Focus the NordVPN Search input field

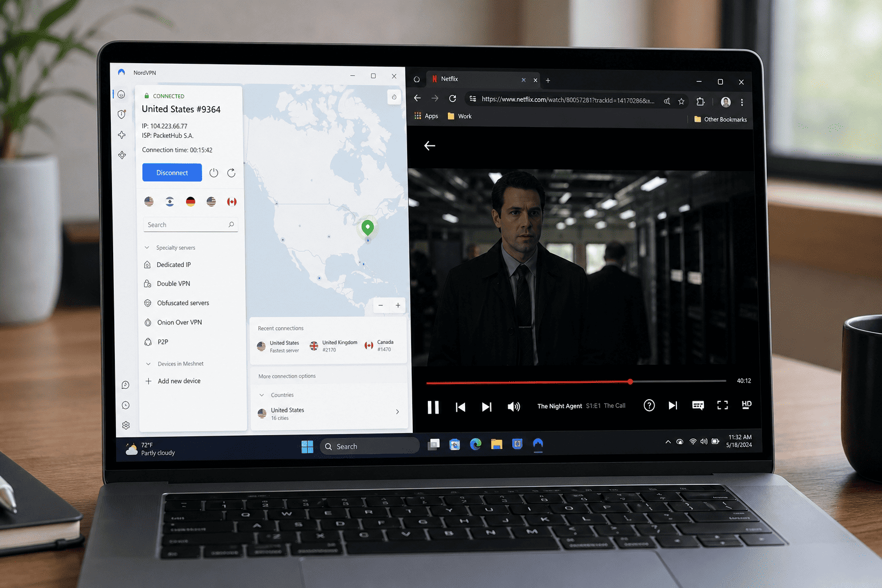pyautogui.click(x=191, y=225)
